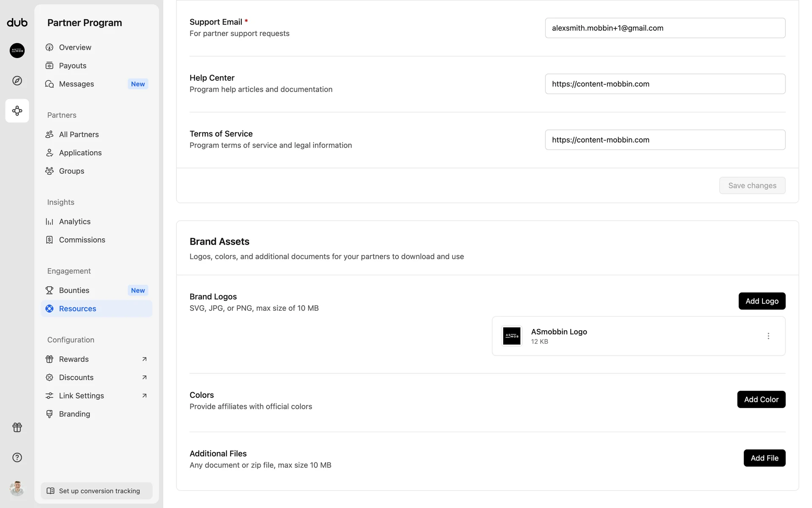Open the gift referral icon
The image size is (812, 508).
pos(17,428)
